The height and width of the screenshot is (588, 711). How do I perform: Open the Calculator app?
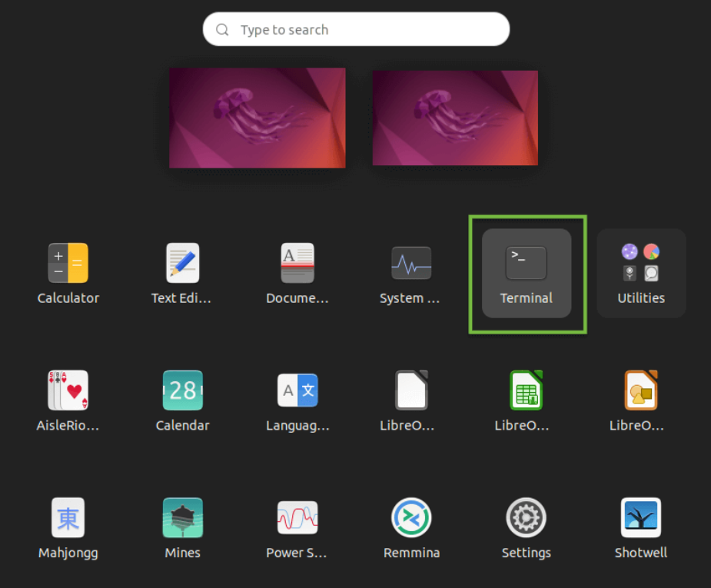[68, 273]
